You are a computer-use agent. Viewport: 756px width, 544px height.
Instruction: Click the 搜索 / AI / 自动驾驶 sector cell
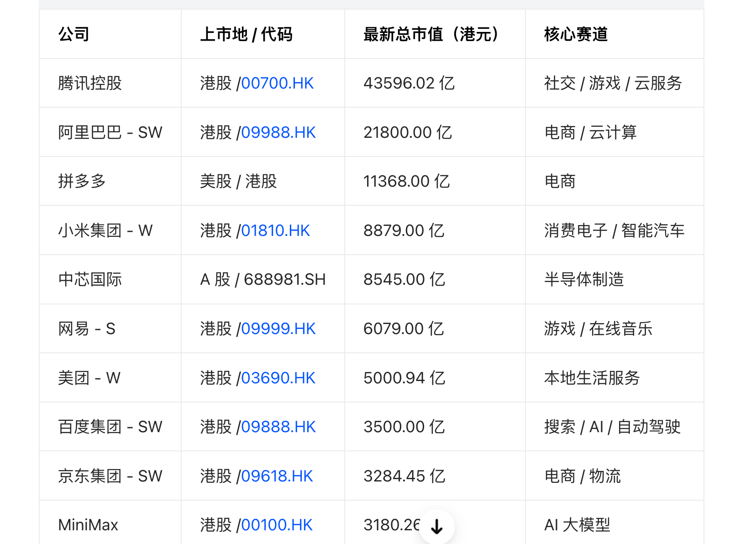(x=614, y=427)
